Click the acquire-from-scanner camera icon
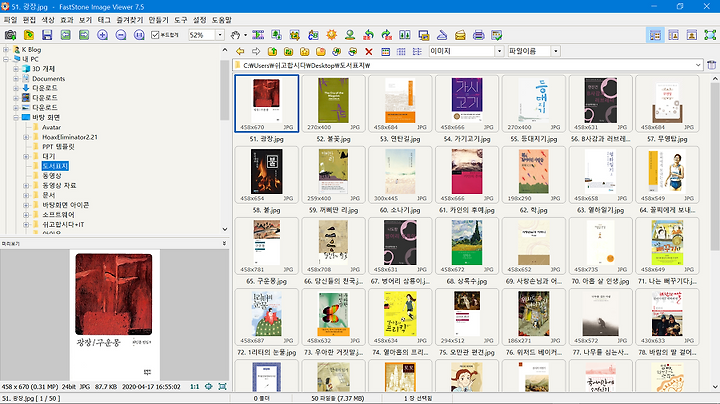The height and width of the screenshot is (404, 720). tap(10, 35)
